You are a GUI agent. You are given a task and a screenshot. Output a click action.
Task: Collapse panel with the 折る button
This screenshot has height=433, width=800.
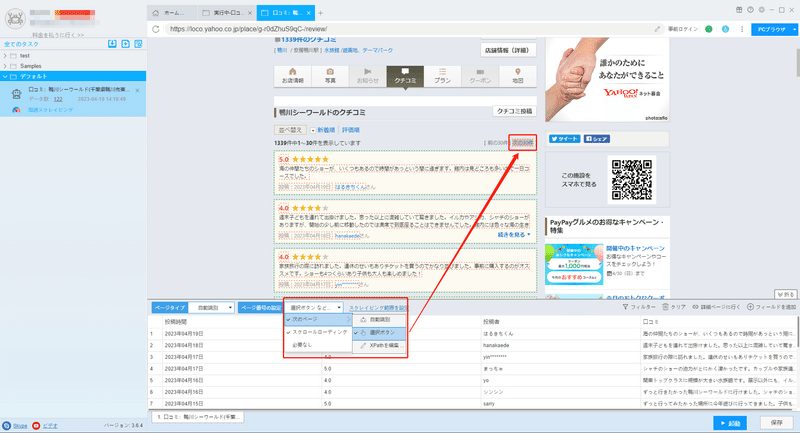click(786, 295)
